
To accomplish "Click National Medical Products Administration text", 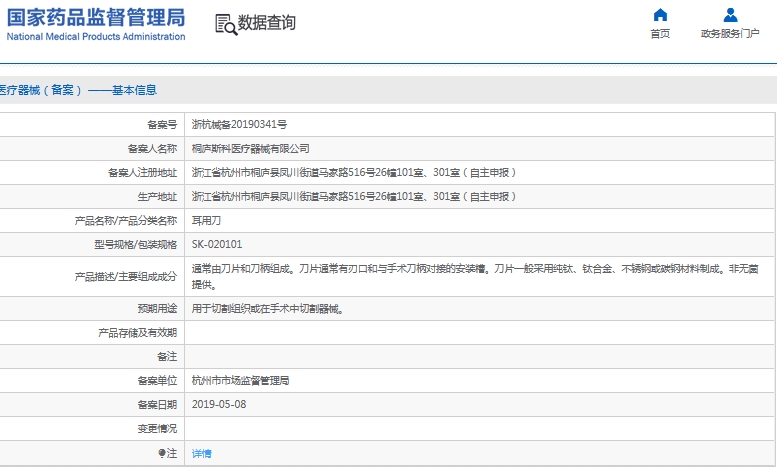I will point(96,37).
